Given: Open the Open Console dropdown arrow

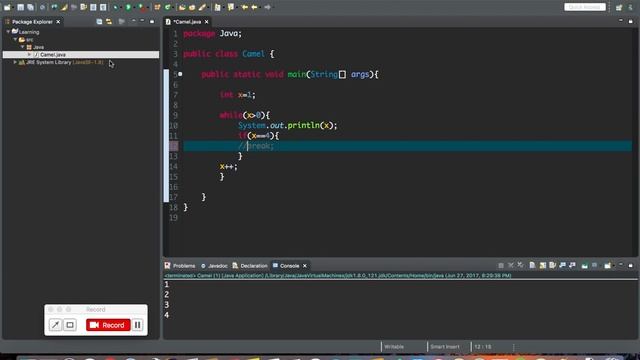Looking at the screenshot, I should pyautogui.click(x=613, y=266).
